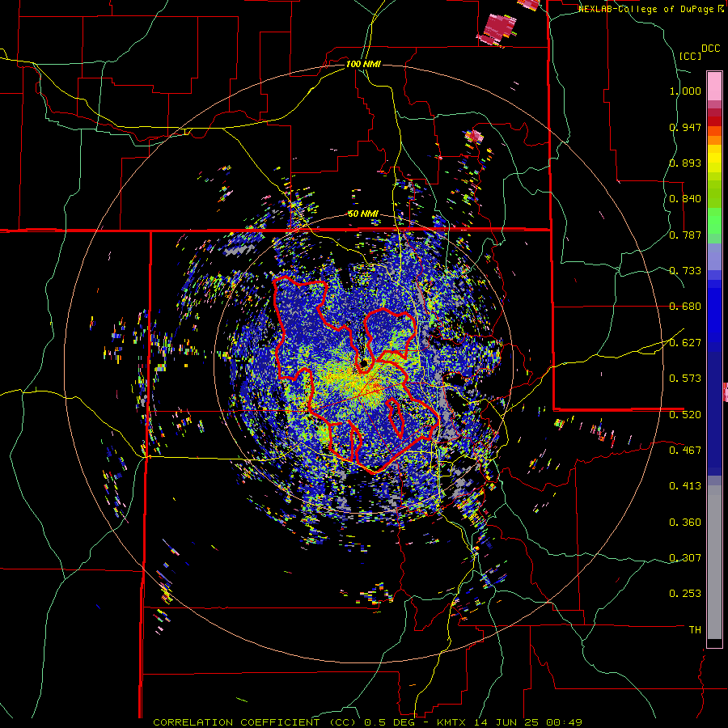Select the 0.947 legend value
This screenshot has width=728, height=728.
[x=685, y=127]
